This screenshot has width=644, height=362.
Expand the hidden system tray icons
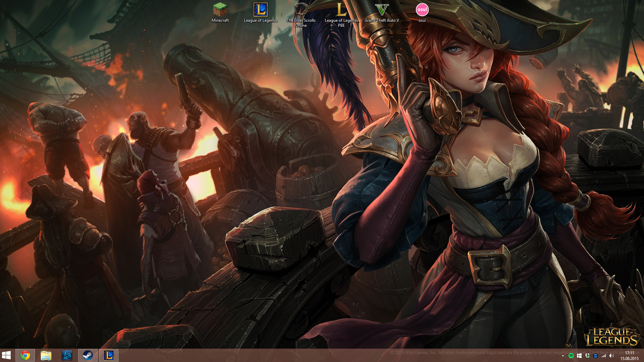tap(563, 356)
